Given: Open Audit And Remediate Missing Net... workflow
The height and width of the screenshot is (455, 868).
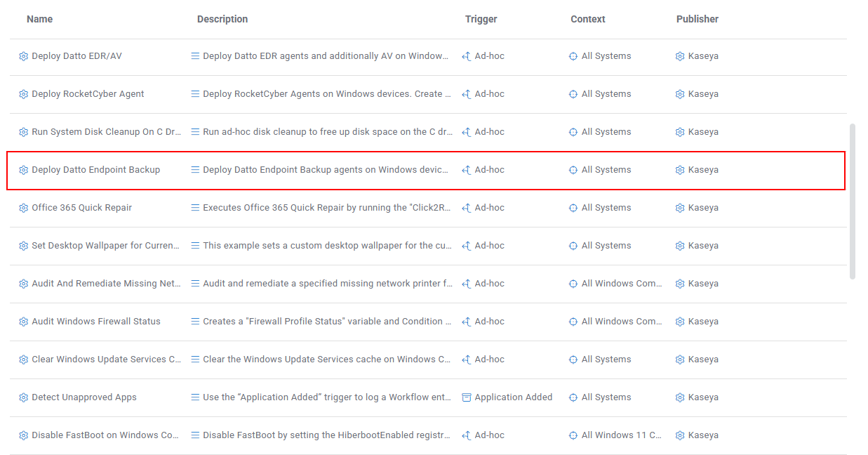Looking at the screenshot, I should [106, 284].
